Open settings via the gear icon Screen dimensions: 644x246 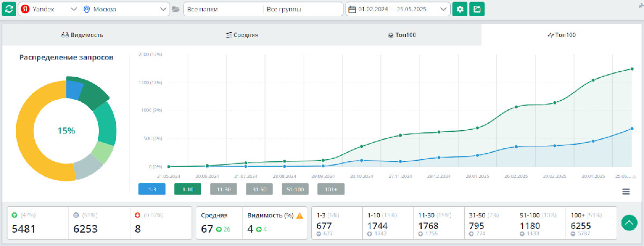460,9
